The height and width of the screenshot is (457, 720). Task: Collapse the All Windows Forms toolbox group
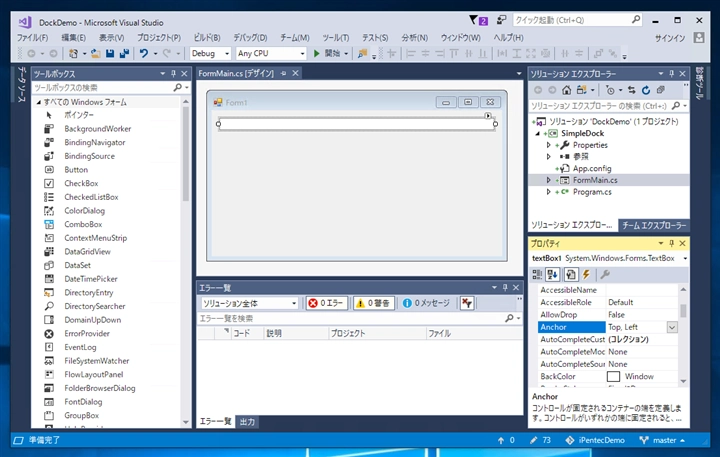(x=39, y=102)
